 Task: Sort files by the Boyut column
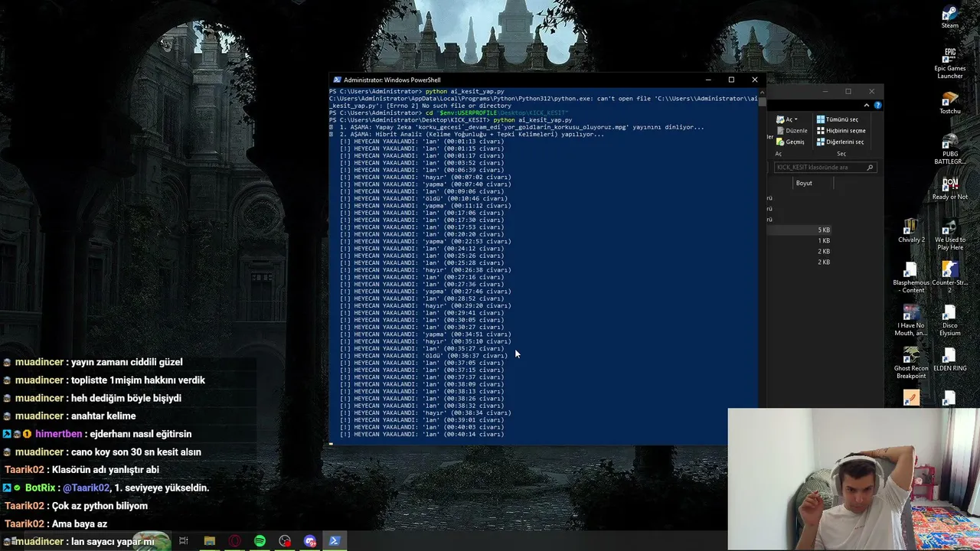[x=804, y=183]
